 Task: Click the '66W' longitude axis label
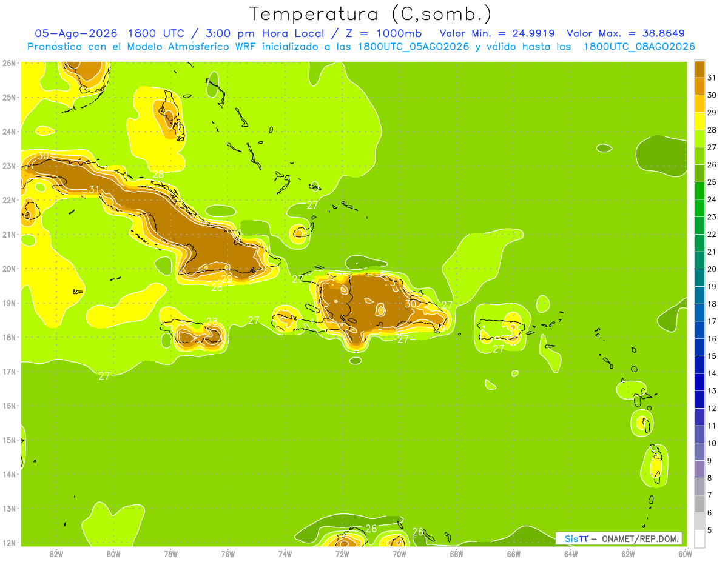513,554
